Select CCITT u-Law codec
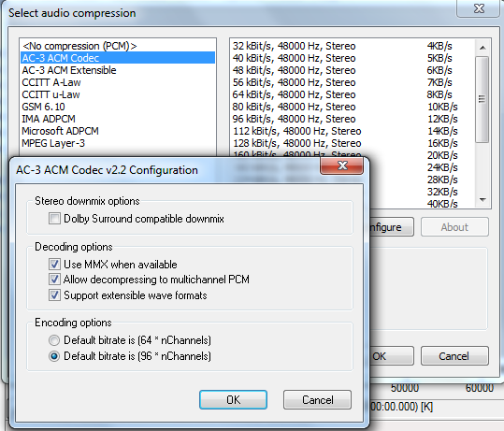This screenshot has width=504, height=431. [118, 94]
